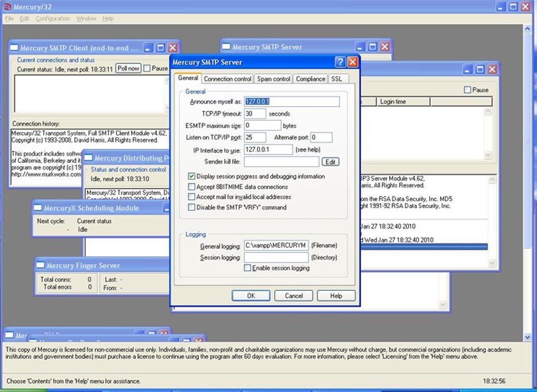
Task: Check Disable the SMTP VRFY command
Action: [191, 207]
